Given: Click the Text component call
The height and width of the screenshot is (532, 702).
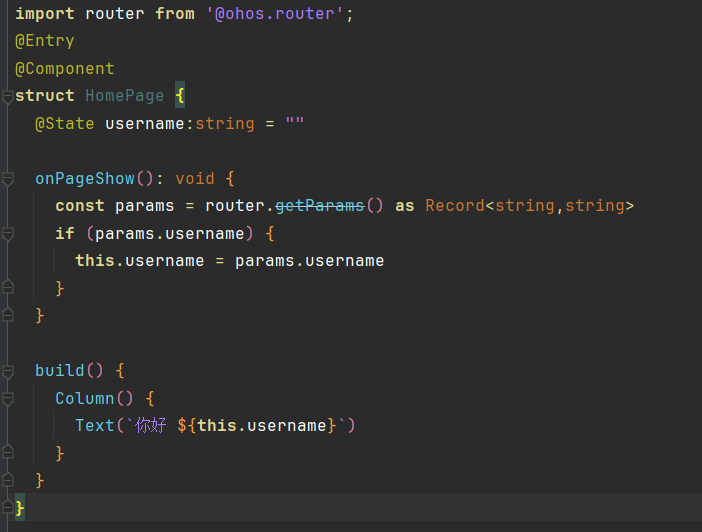Looking at the screenshot, I should point(94,426).
